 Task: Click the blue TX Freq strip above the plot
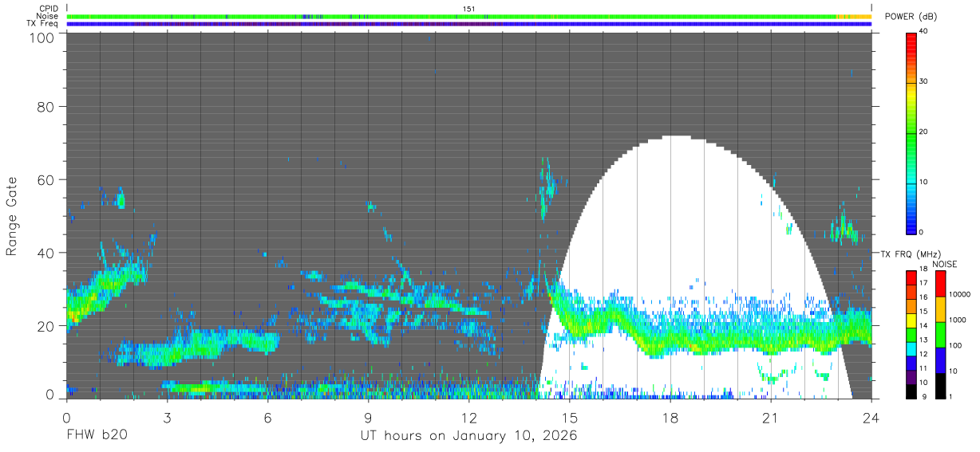pos(469,24)
